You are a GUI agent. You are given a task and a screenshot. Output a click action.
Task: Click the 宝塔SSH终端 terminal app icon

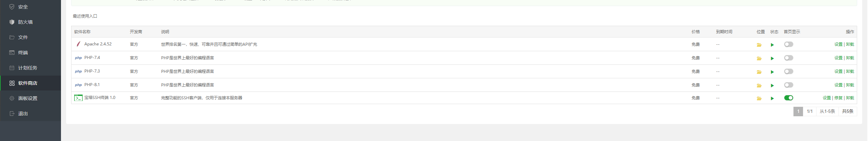(x=78, y=98)
